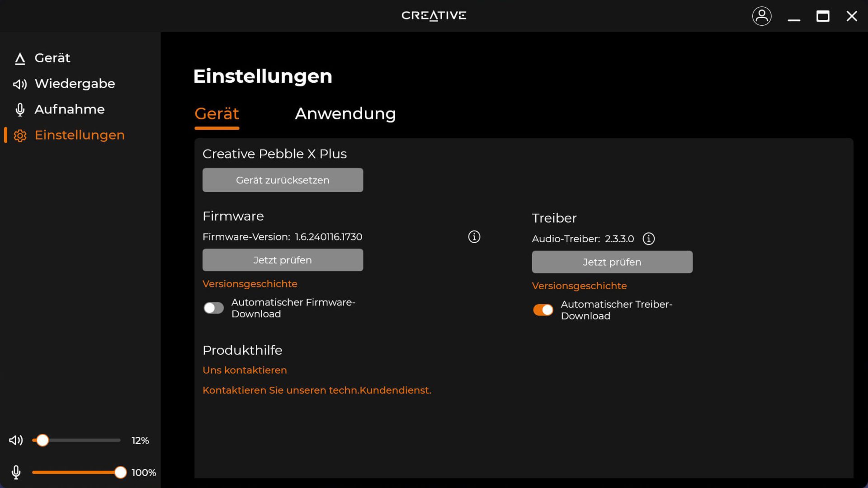Click the Aufnahme microphone icon in sidebar

point(20,110)
